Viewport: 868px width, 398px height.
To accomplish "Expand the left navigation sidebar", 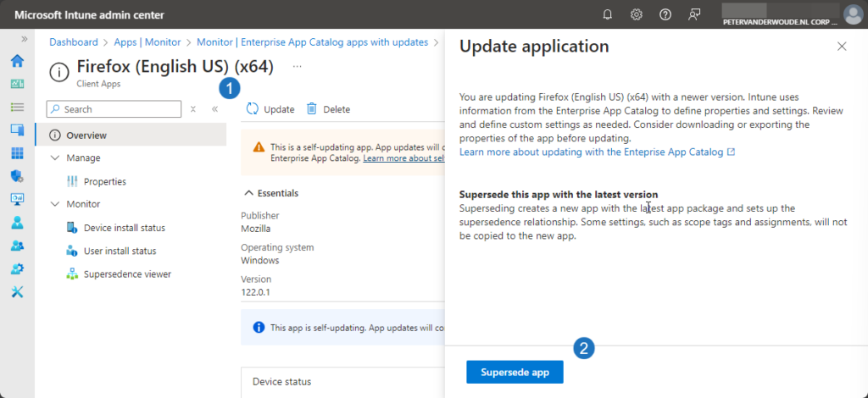I will [24, 39].
